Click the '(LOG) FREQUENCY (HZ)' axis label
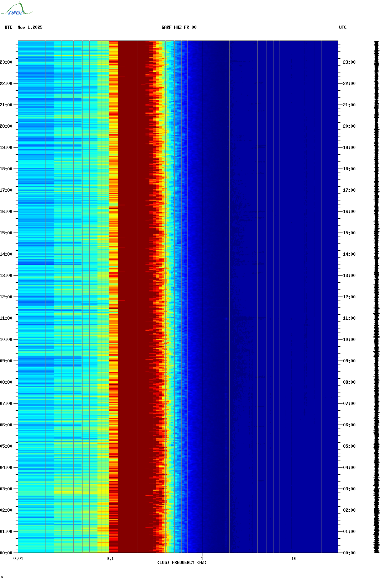The height and width of the screenshot is (581, 392). click(x=182, y=562)
